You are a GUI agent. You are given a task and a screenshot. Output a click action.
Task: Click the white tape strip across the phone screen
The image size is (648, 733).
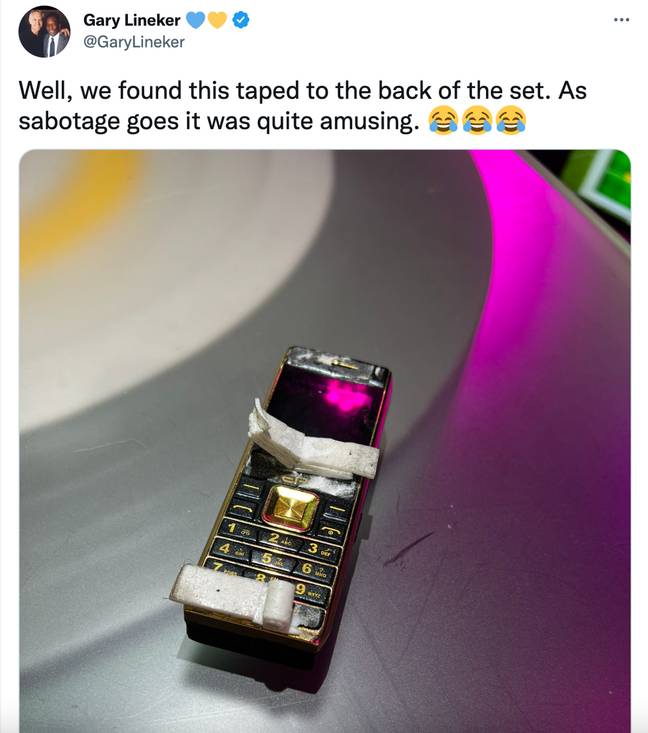pyautogui.click(x=314, y=443)
